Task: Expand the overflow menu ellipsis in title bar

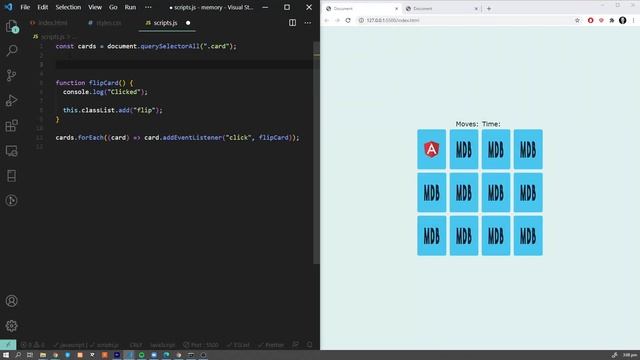Action: (148, 7)
